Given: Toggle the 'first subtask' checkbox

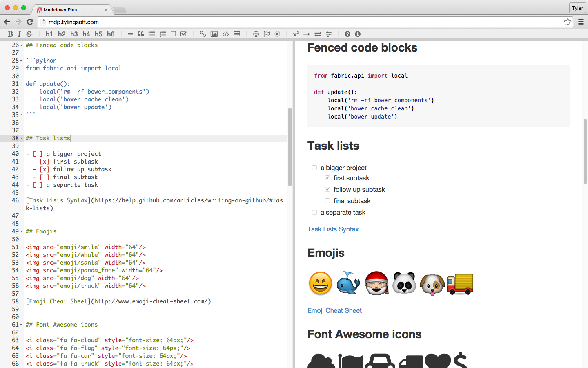Looking at the screenshot, I should 327,178.
